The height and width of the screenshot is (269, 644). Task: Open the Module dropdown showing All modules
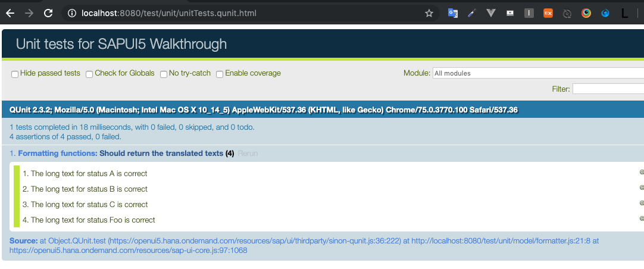538,73
